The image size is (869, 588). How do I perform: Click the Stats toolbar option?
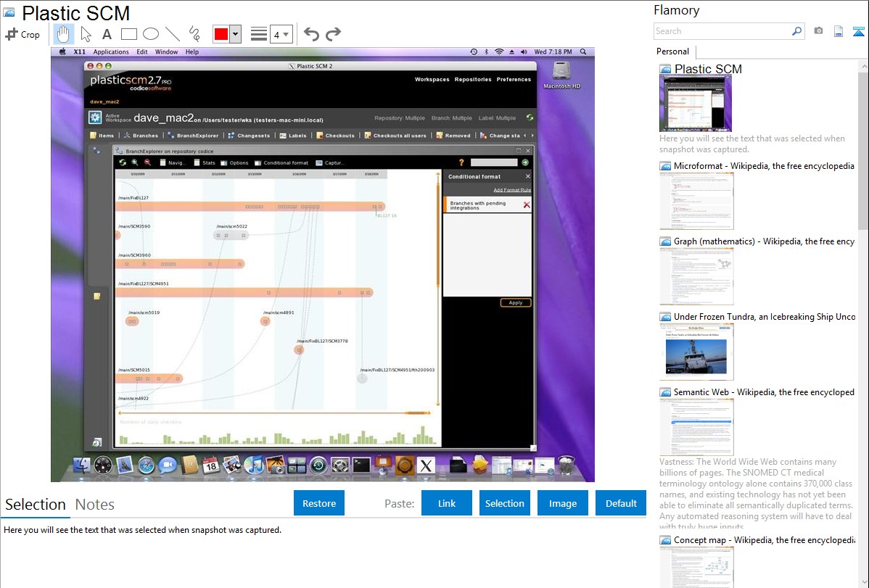click(x=205, y=163)
